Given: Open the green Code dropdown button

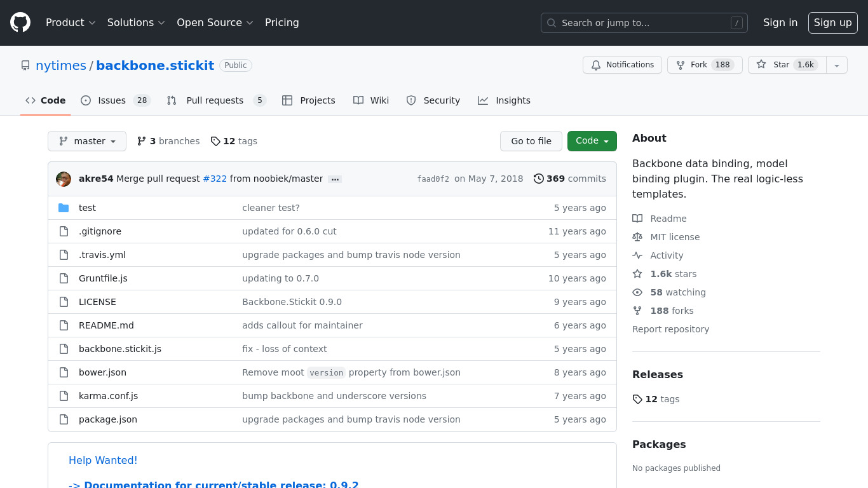Looking at the screenshot, I should point(592,141).
